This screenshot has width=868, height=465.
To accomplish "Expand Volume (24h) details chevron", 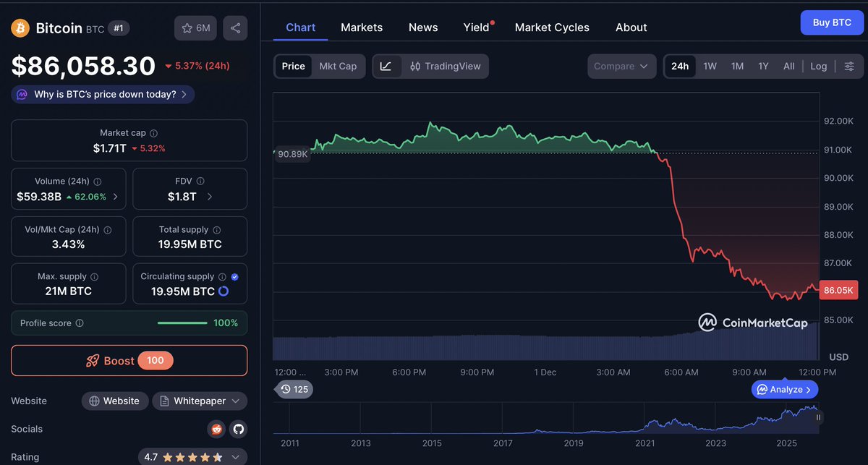I will click(x=115, y=197).
